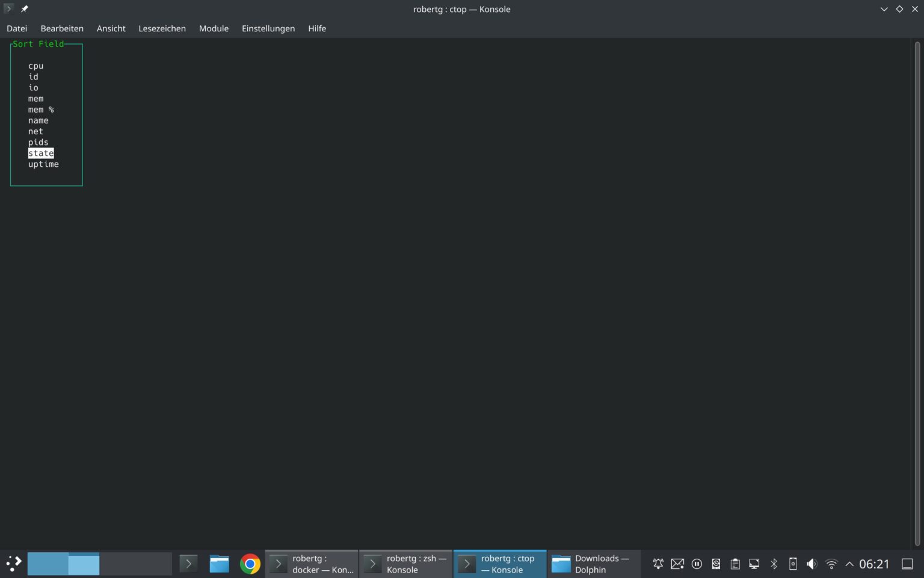The width and height of the screenshot is (924, 578).
Task: Click the Konsole window icon in title bar
Action: point(8,9)
